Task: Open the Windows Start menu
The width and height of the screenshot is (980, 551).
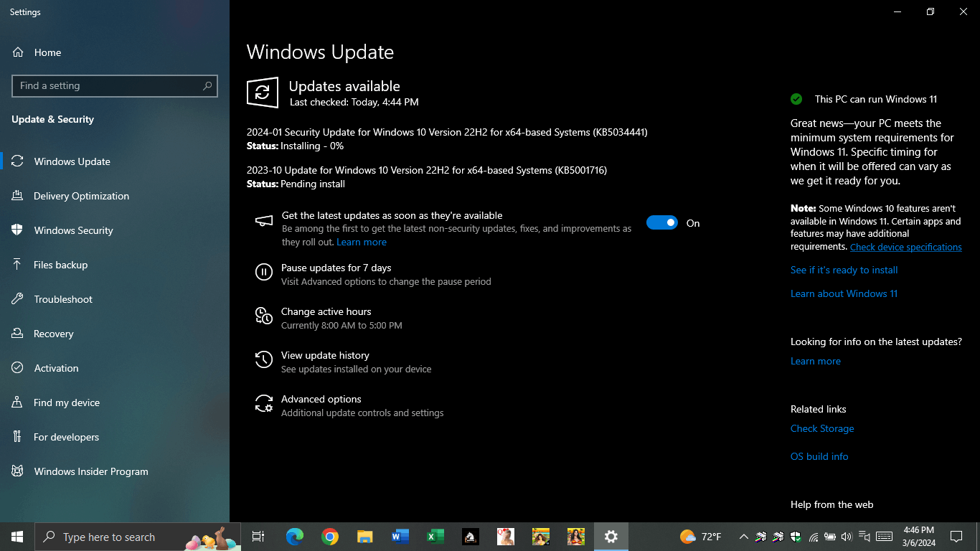Action: 17,537
